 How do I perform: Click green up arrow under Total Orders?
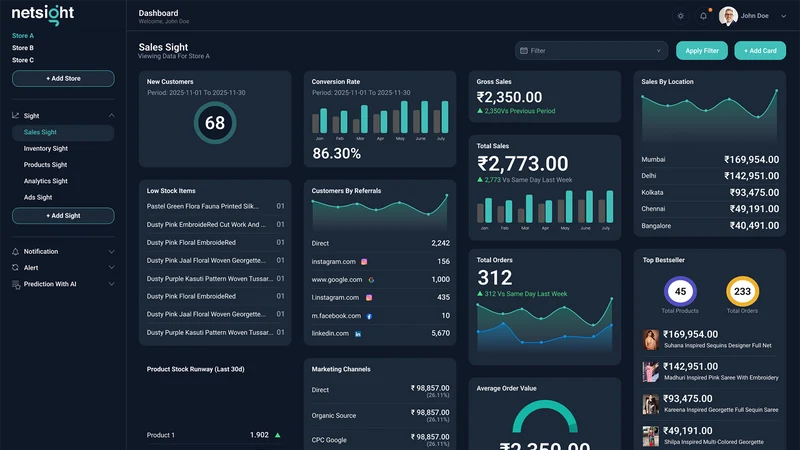480,293
